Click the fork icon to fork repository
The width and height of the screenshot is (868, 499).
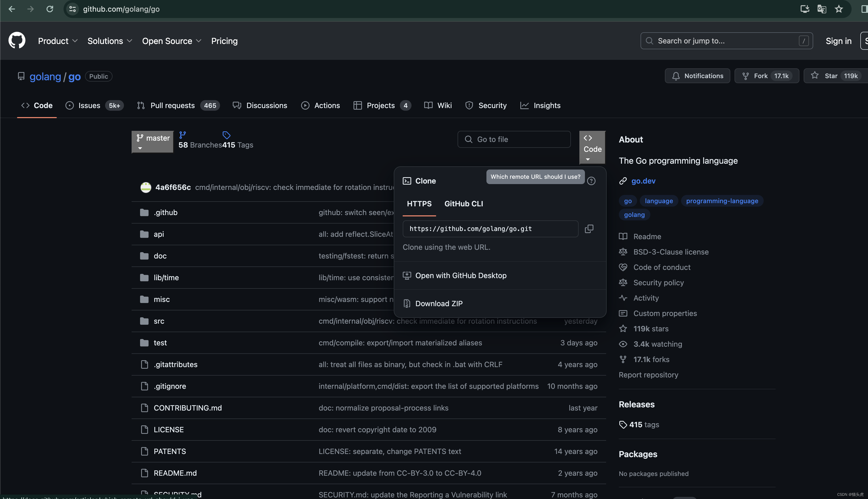(746, 76)
